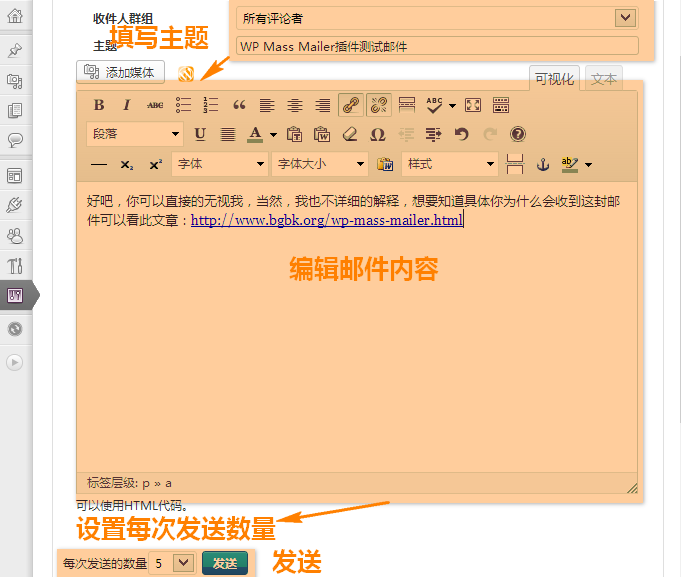
Task: Click the insert/edit link icon
Action: [351, 105]
